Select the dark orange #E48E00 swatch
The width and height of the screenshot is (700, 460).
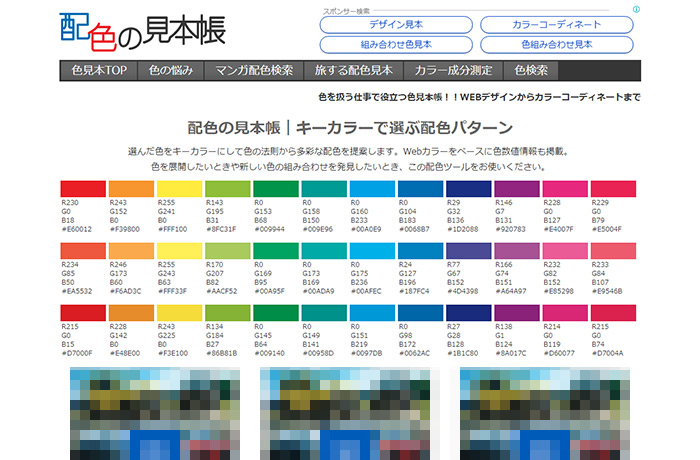[x=131, y=313]
